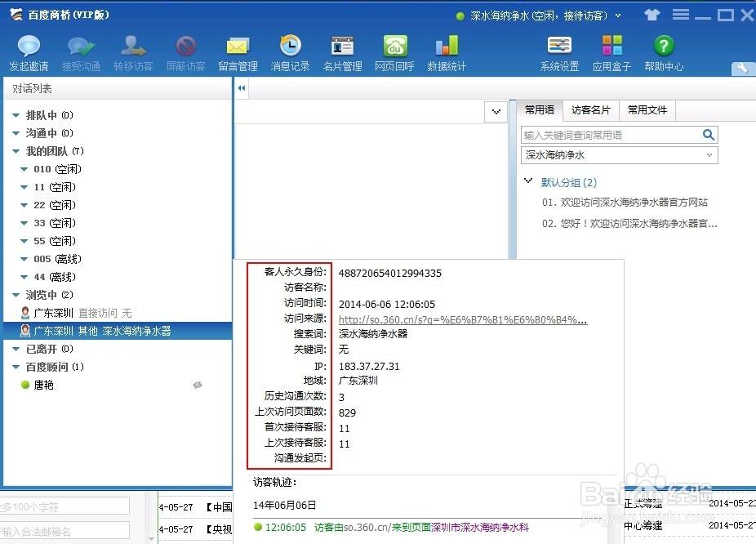Open 数据统计 bar chart icon
The height and width of the screenshot is (544, 756).
pyautogui.click(x=447, y=46)
